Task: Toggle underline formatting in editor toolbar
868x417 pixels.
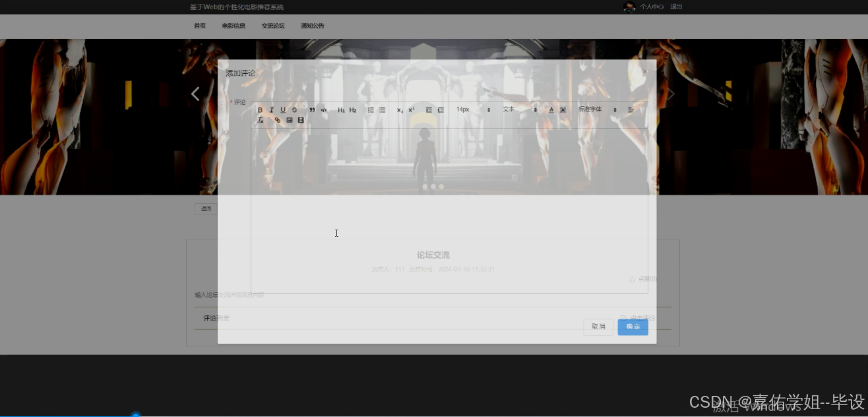Action: coord(283,110)
